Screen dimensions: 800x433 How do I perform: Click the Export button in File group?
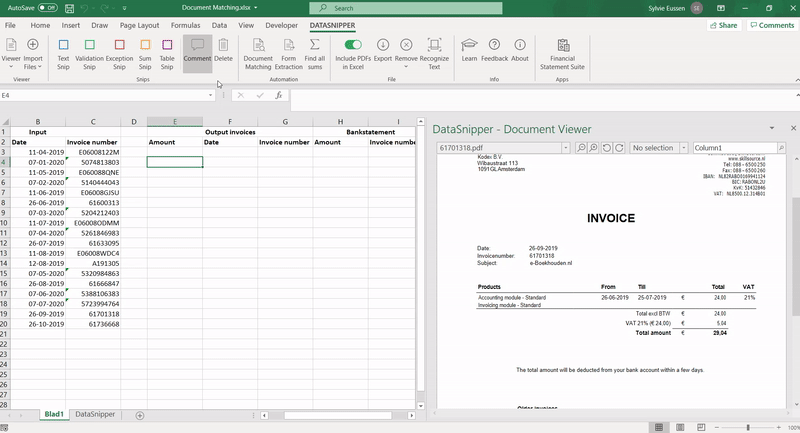[383, 49]
